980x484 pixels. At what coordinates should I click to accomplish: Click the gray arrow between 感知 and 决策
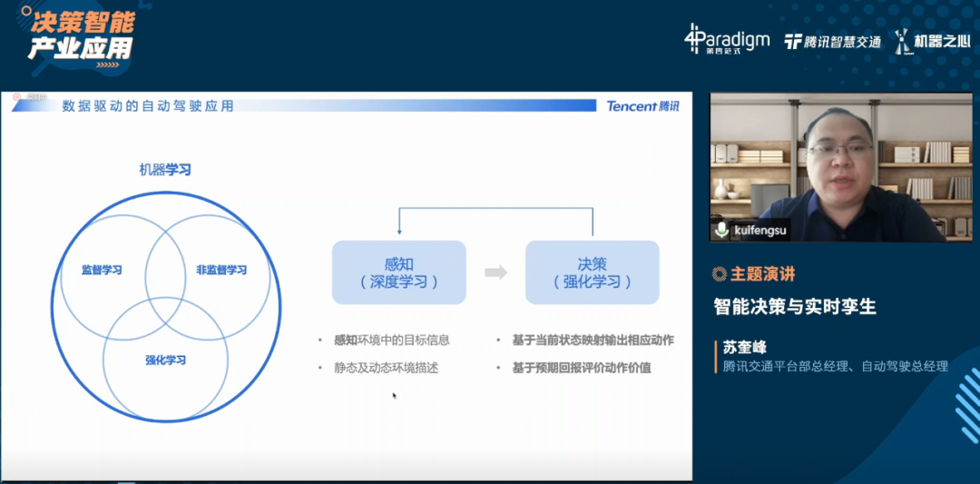(x=495, y=272)
